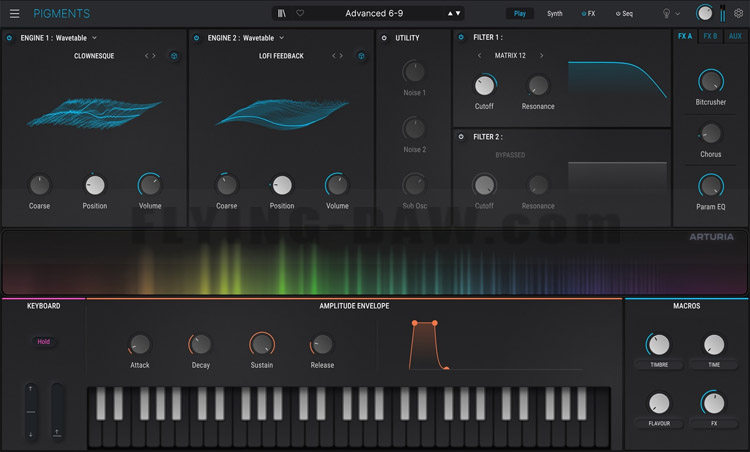This screenshot has height=452, width=750.
Task: Click the Bitcrusher knob
Action: 711,81
